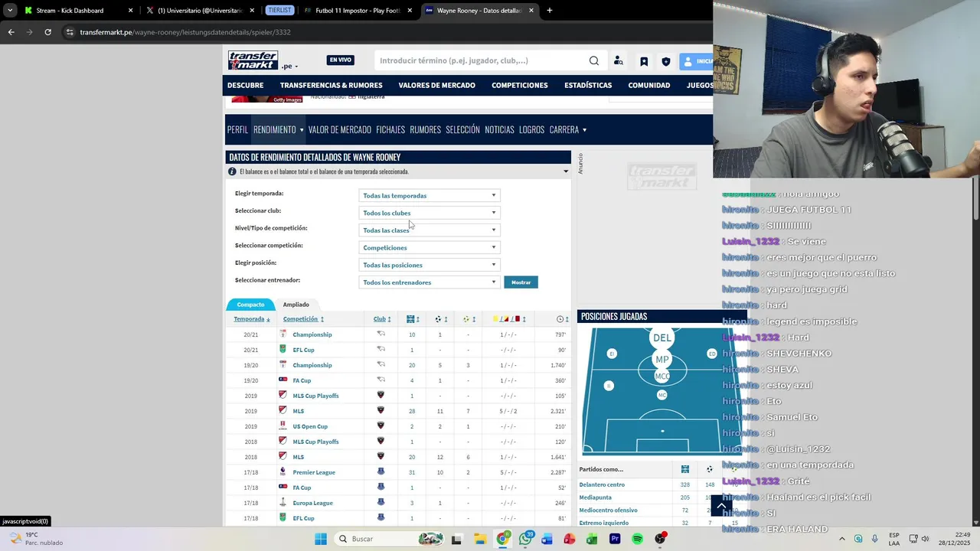Open Spotify from the taskbar

[x=637, y=539]
